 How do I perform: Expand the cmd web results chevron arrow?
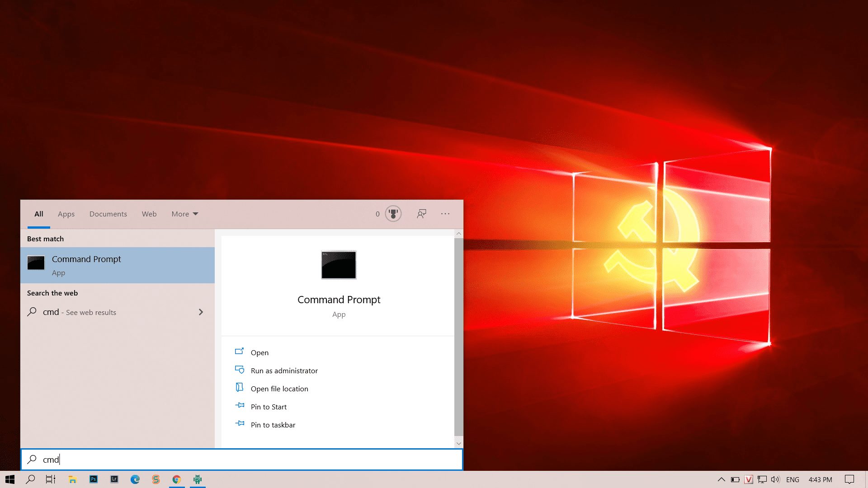(x=201, y=312)
